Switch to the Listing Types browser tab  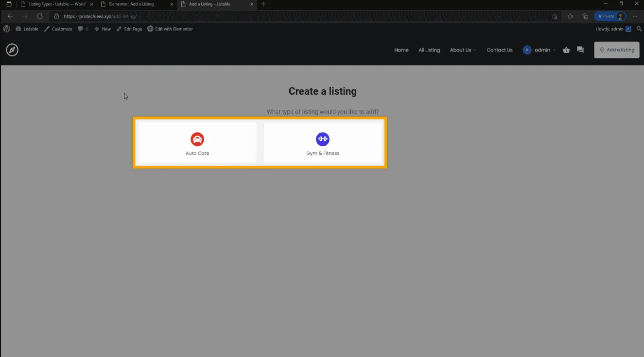(x=53, y=4)
